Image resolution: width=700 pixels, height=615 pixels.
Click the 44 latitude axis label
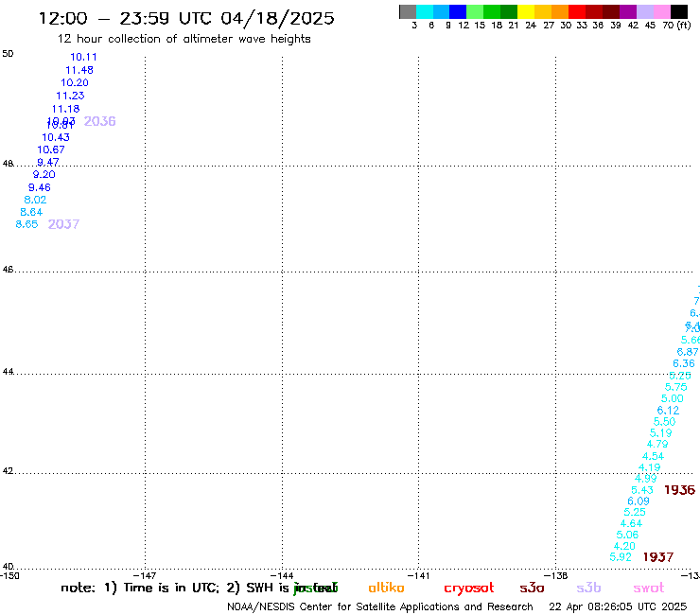(x=8, y=372)
